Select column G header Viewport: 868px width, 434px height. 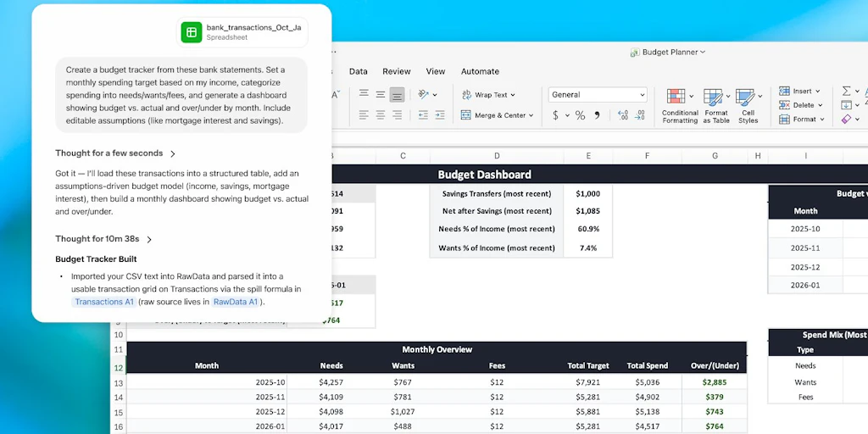tap(715, 156)
